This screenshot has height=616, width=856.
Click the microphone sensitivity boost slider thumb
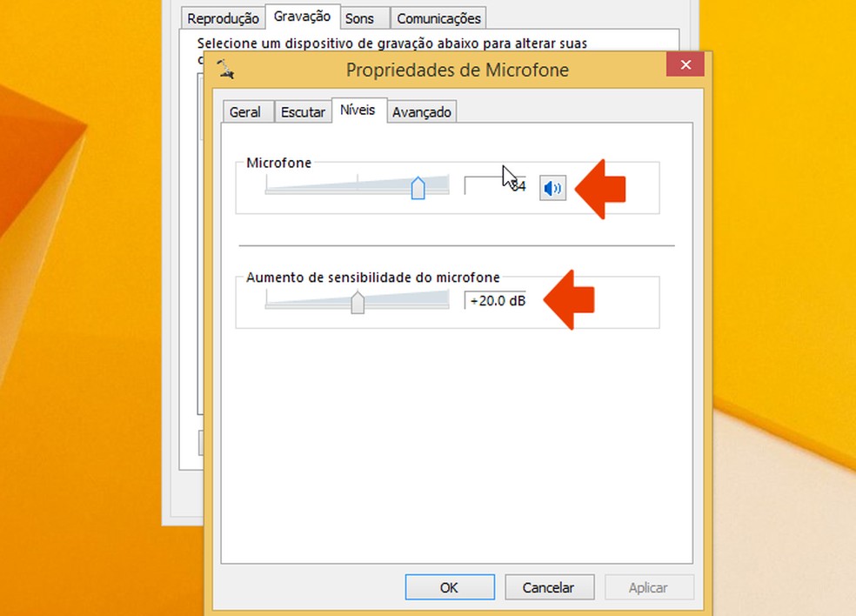point(358,302)
